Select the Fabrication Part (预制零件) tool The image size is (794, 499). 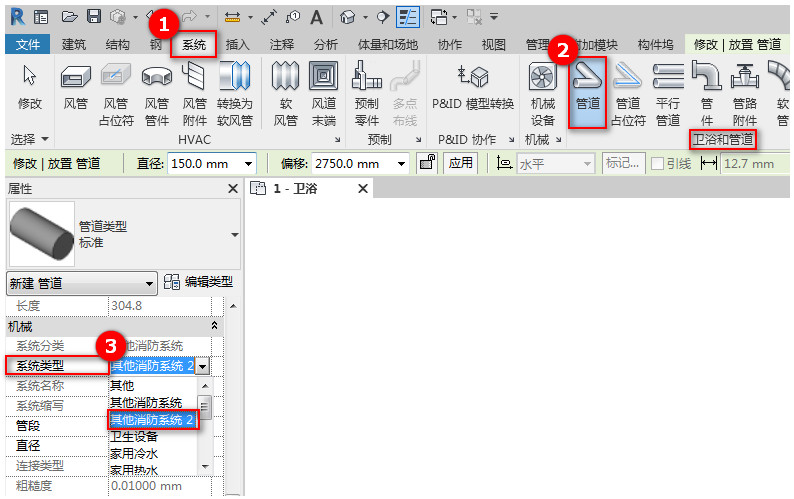367,94
